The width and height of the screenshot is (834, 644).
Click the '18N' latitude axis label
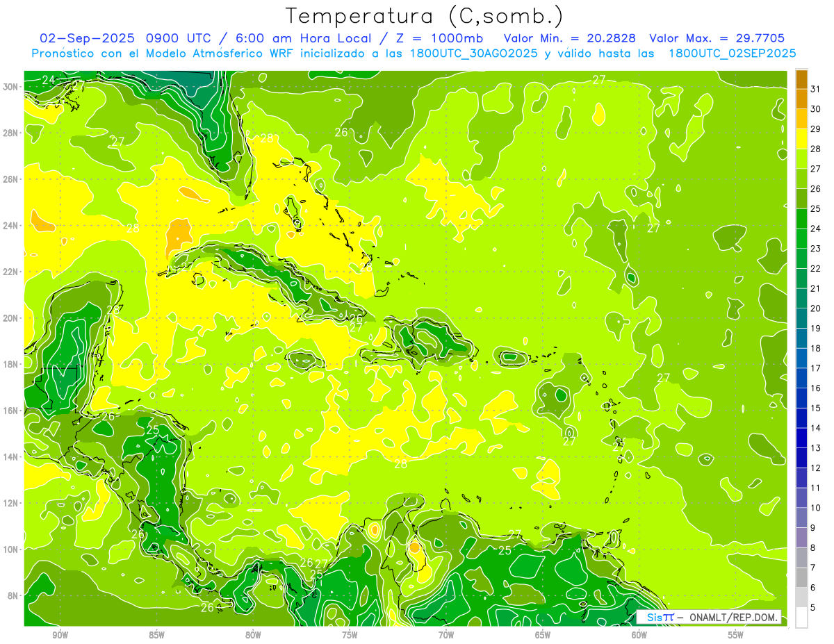(x=11, y=364)
